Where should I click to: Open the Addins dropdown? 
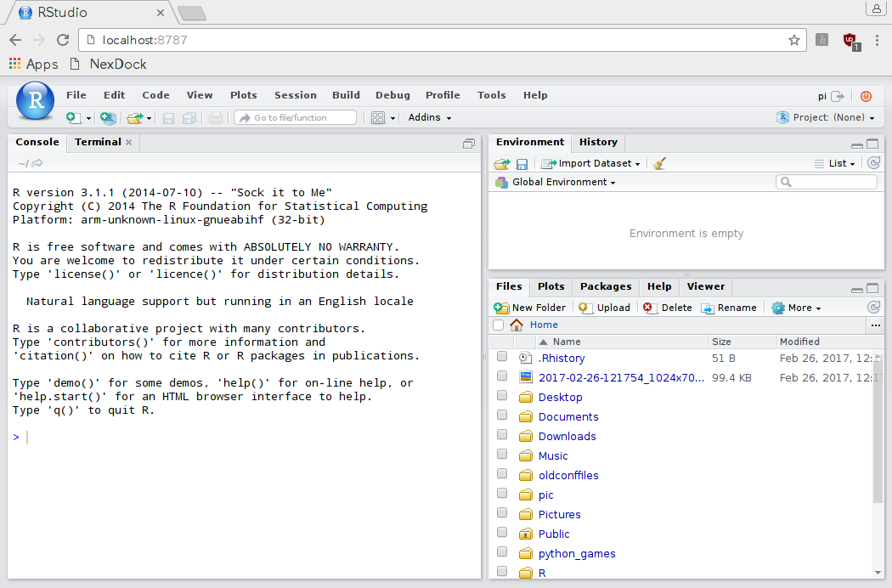pyautogui.click(x=430, y=117)
